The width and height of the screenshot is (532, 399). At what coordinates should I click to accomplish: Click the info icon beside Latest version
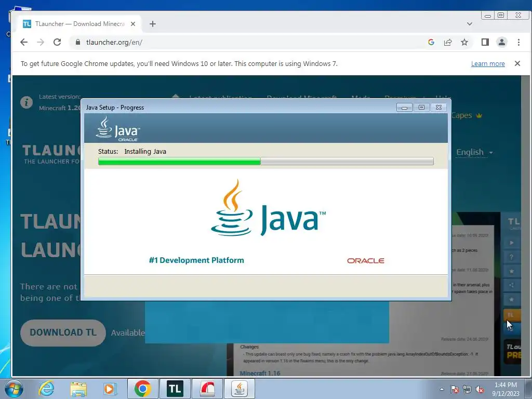26,102
